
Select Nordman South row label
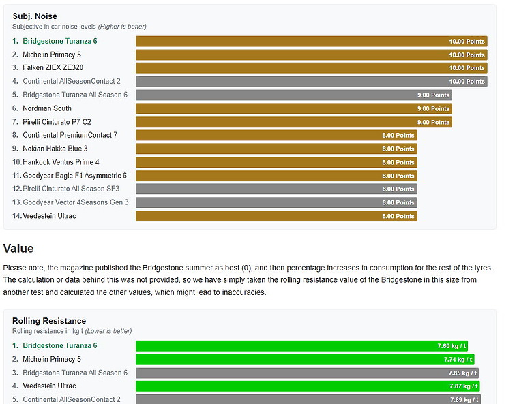pyautogui.click(x=47, y=108)
